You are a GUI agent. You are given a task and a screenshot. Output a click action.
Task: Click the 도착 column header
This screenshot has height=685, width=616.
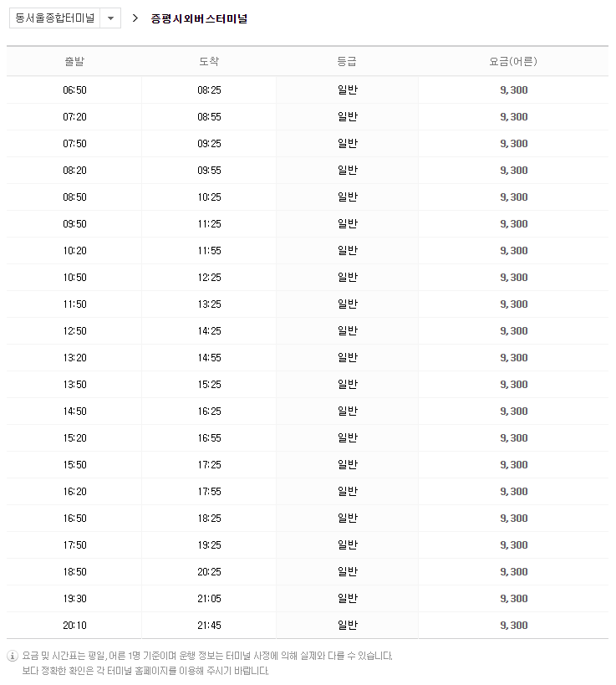209,62
